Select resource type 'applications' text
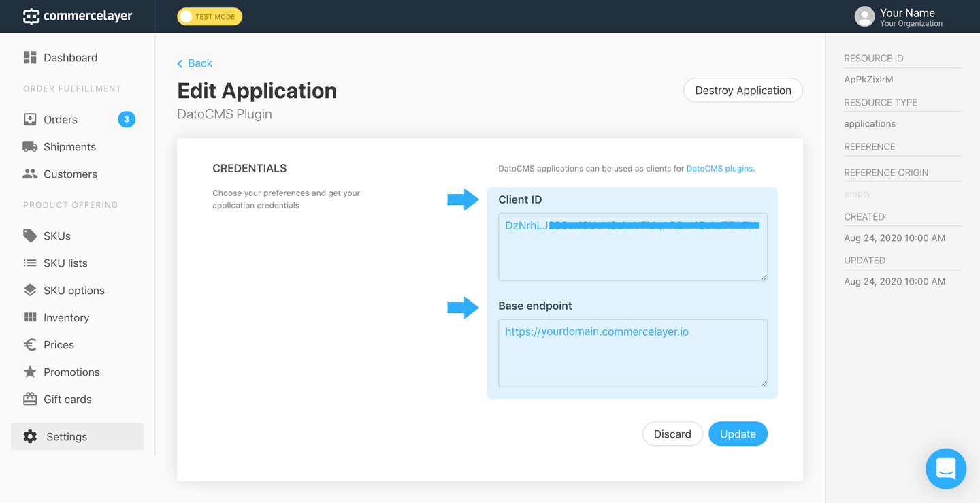Image resolution: width=980 pixels, height=503 pixels. [870, 124]
